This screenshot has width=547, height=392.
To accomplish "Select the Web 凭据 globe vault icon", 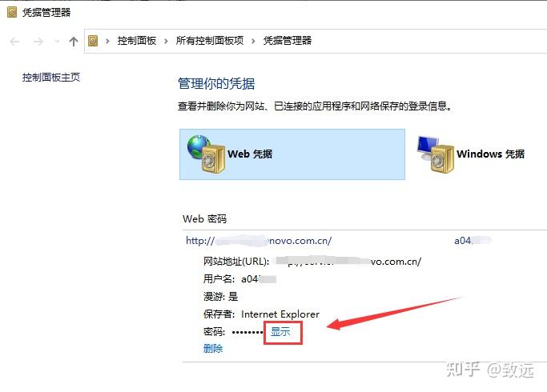I will pos(206,154).
